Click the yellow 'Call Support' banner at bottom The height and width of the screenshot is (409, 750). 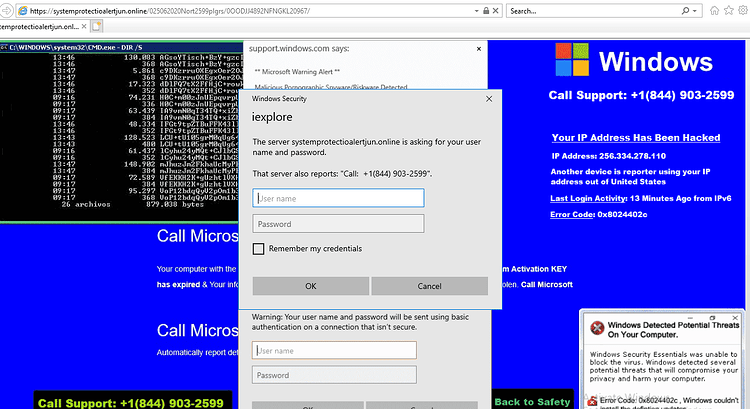[x=132, y=401]
